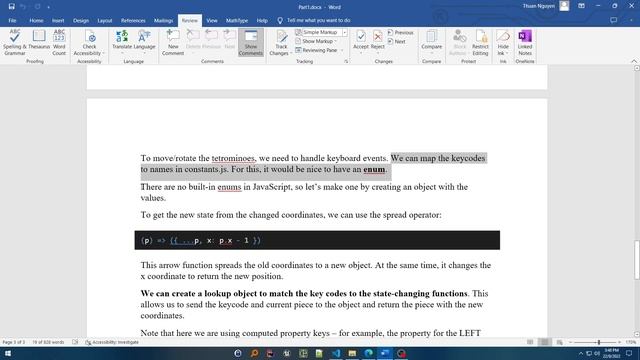Viewport: 640px width, 360px height.
Task: Open the Comments pane icon
Action: [613, 20]
